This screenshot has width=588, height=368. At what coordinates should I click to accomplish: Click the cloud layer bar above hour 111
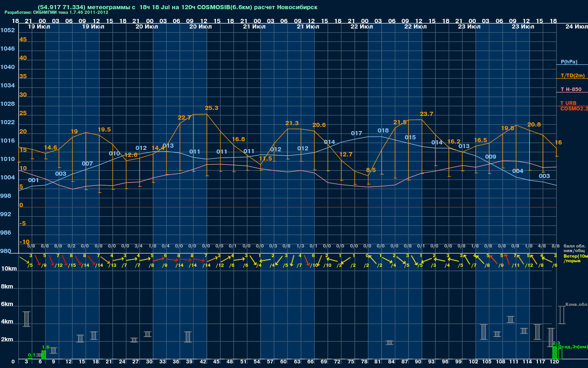(x=510, y=319)
